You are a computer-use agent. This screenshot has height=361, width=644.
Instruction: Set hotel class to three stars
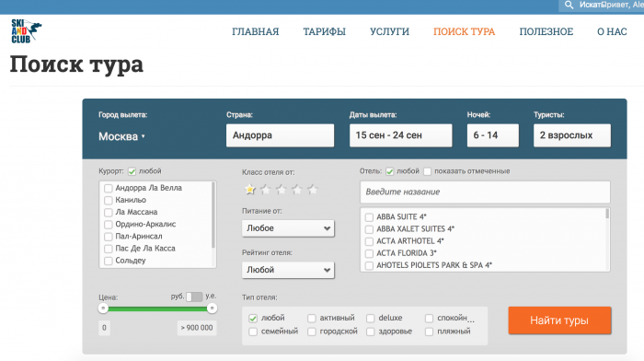coord(282,190)
